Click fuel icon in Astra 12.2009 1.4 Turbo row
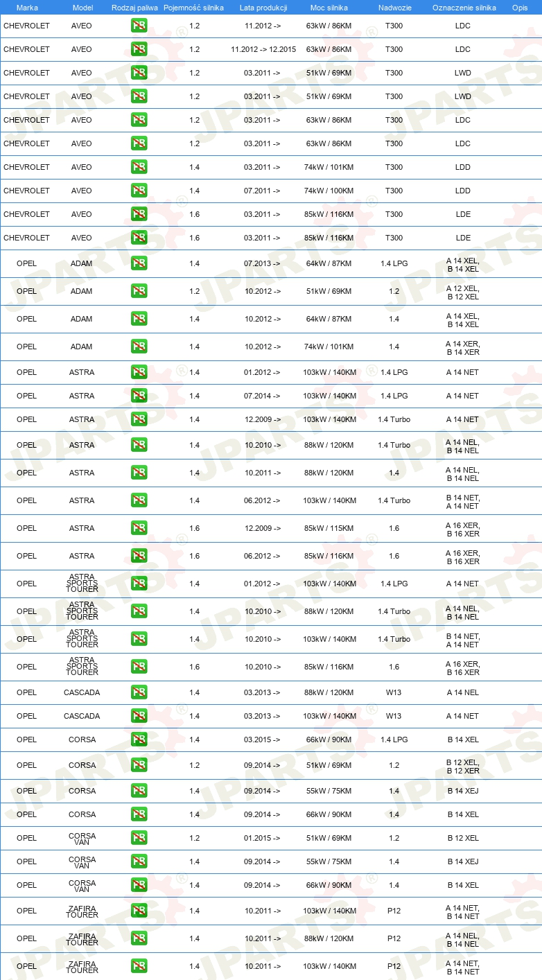The width and height of the screenshot is (542, 980). (x=139, y=419)
